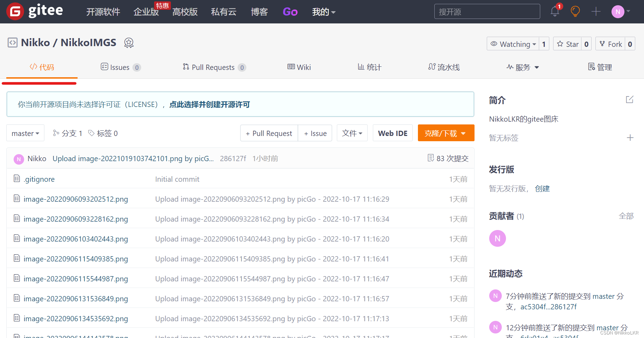Star the repository
The image size is (644, 338).
coord(567,44)
